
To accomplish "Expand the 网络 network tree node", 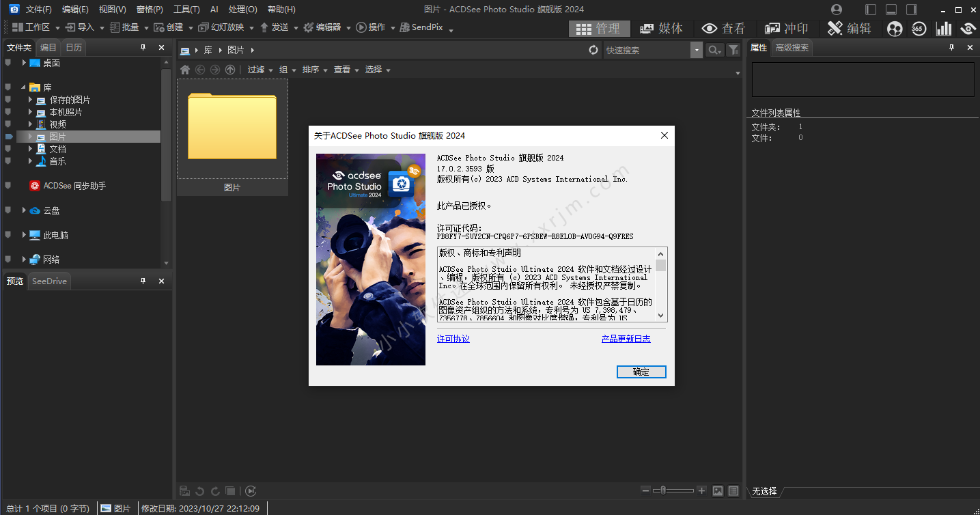I will pyautogui.click(x=24, y=260).
